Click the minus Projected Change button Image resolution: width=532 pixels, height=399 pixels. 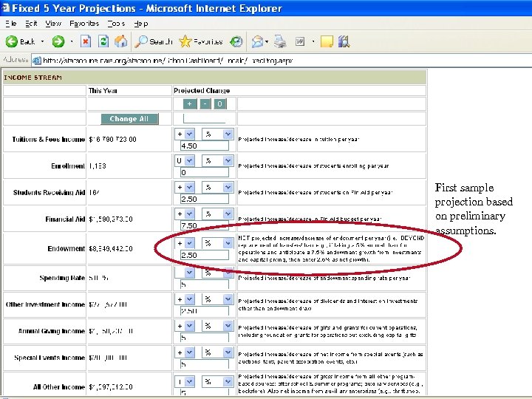click(205, 104)
